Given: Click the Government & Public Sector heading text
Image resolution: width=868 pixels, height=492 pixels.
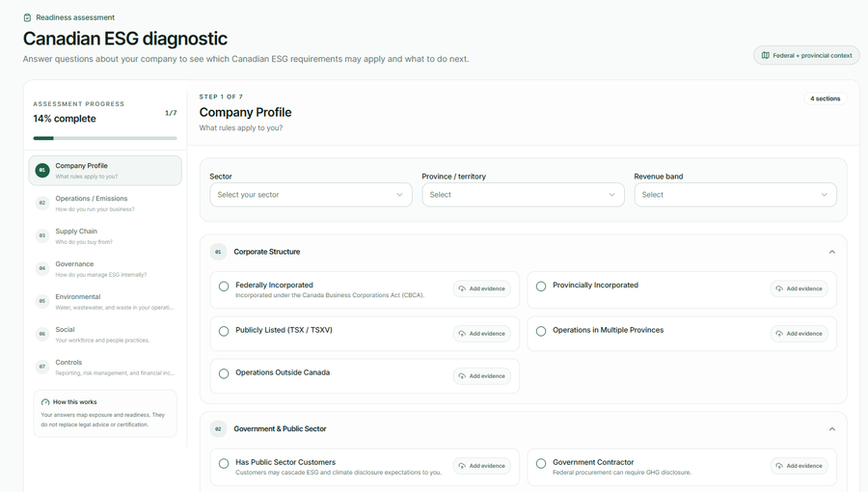Looking at the screenshot, I should coord(280,429).
